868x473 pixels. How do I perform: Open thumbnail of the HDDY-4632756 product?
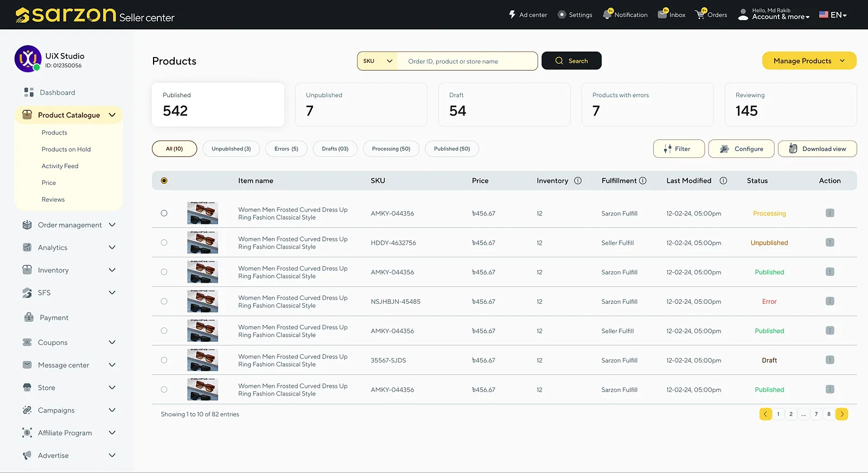202,242
